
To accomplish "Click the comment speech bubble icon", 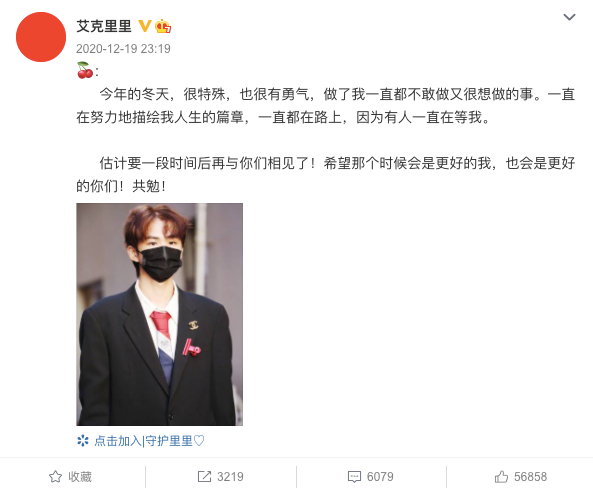I will pos(354,477).
